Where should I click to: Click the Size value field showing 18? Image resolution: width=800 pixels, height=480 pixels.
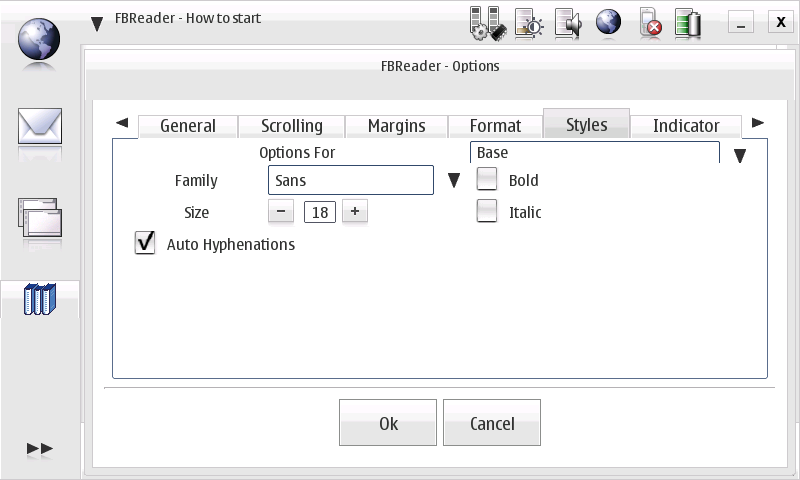point(320,212)
